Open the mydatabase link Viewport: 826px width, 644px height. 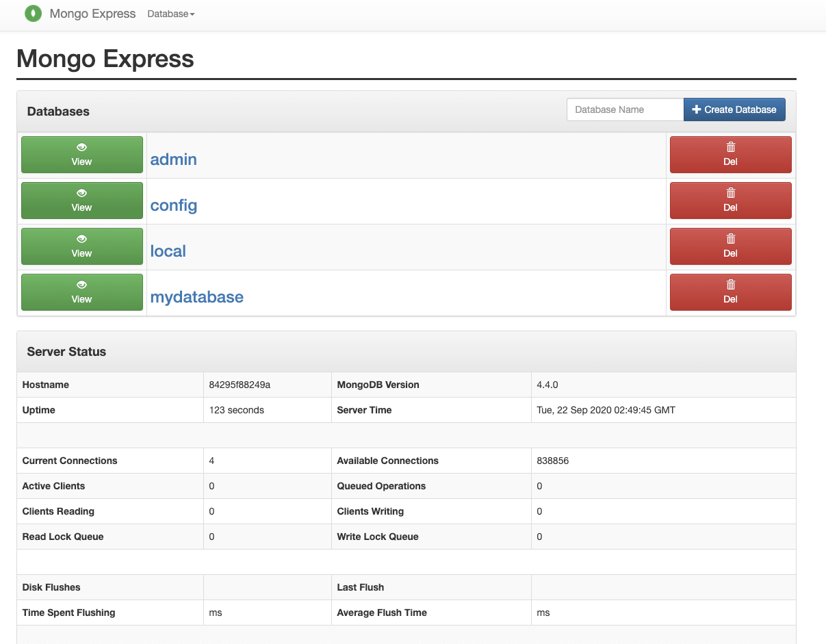[x=197, y=297]
